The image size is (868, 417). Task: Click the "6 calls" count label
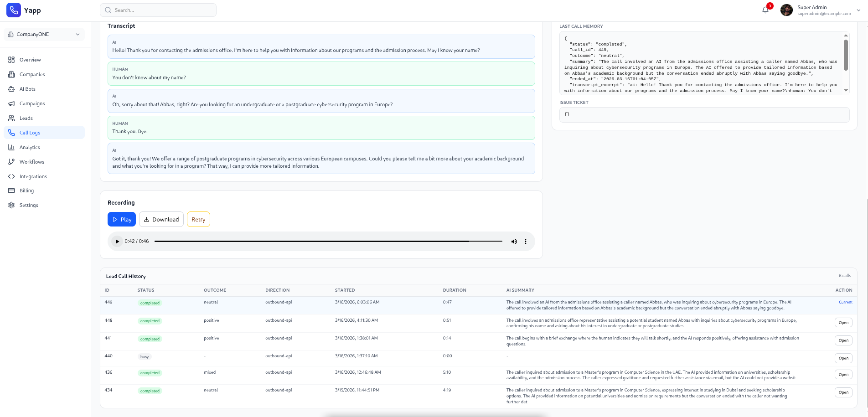[845, 276]
